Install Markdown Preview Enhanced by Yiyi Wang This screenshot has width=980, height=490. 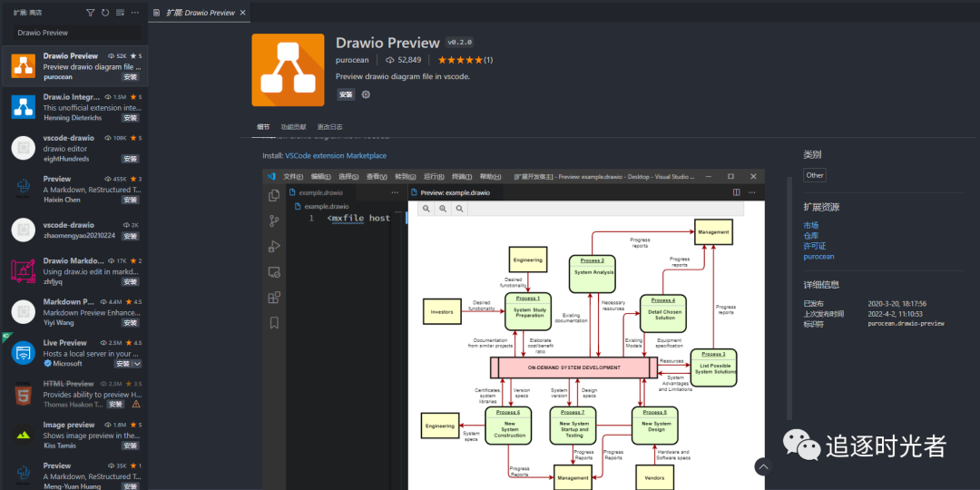[x=130, y=323]
